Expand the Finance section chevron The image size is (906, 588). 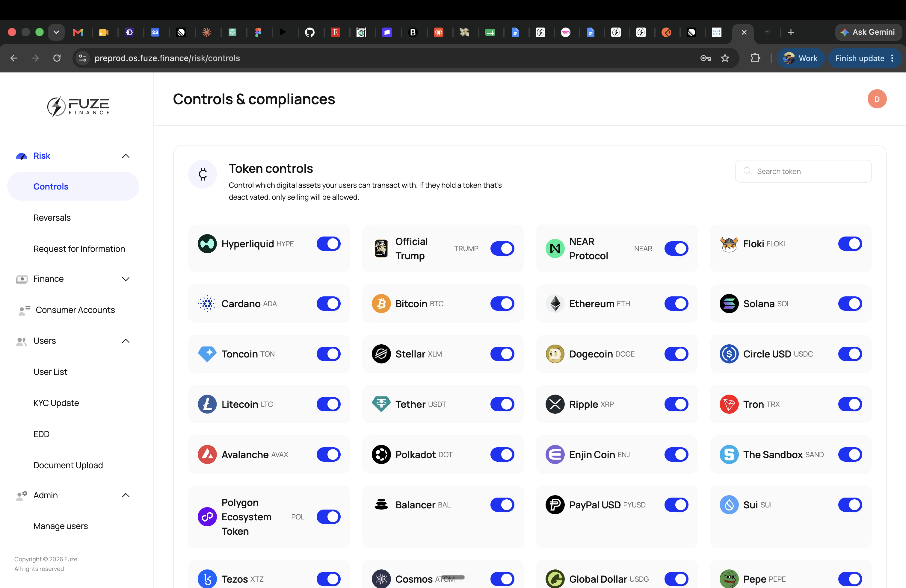pyautogui.click(x=126, y=279)
